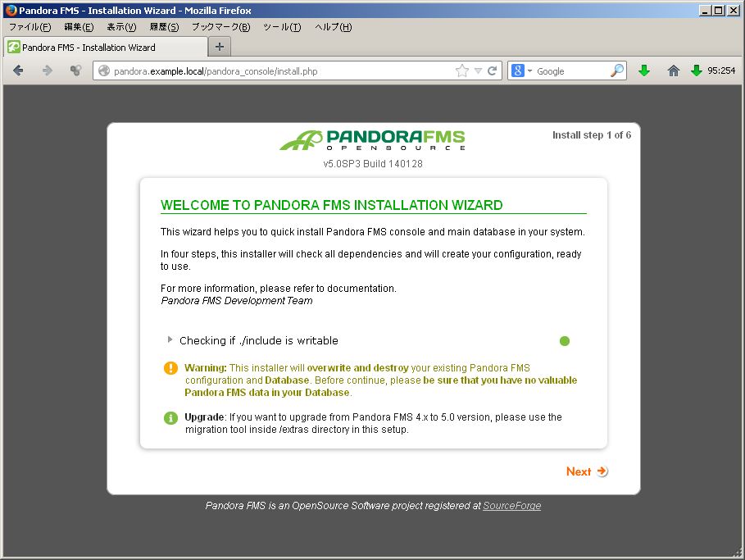This screenshot has height=560, width=745.
Task: Click the orange warning exclamation icon
Action: (170, 368)
